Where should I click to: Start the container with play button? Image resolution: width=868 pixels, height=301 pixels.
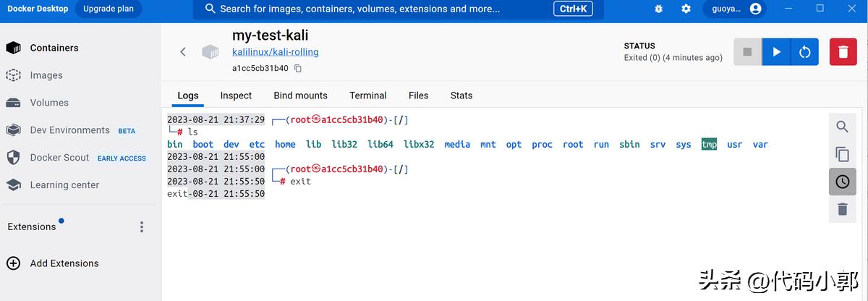point(776,52)
